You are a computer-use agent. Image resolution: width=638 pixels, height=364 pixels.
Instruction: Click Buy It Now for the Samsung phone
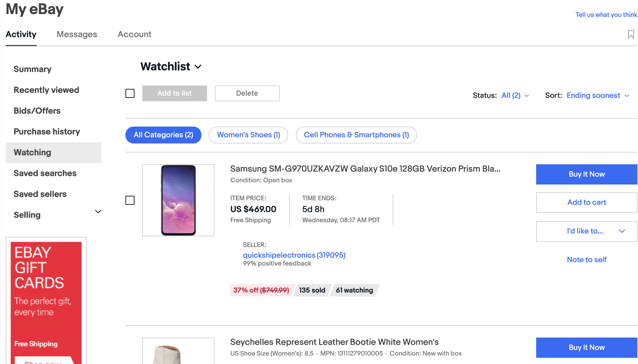point(586,174)
